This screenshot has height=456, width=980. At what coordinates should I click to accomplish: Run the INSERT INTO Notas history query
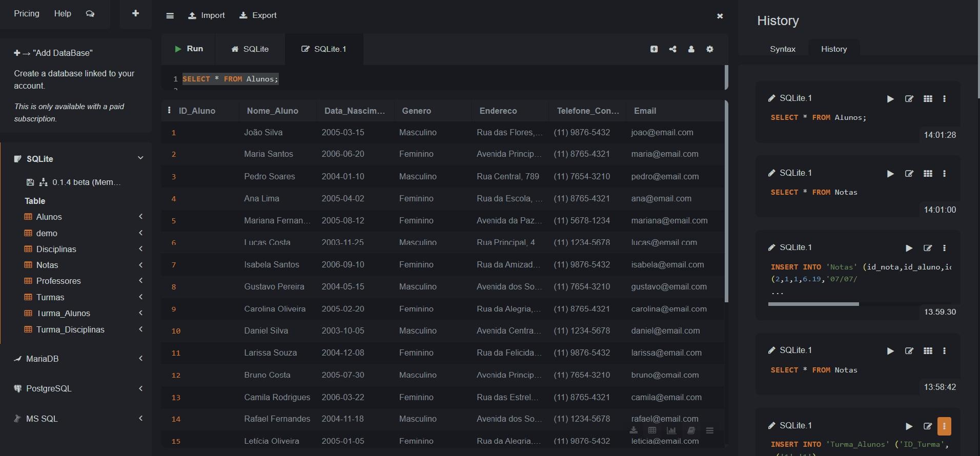tap(909, 248)
